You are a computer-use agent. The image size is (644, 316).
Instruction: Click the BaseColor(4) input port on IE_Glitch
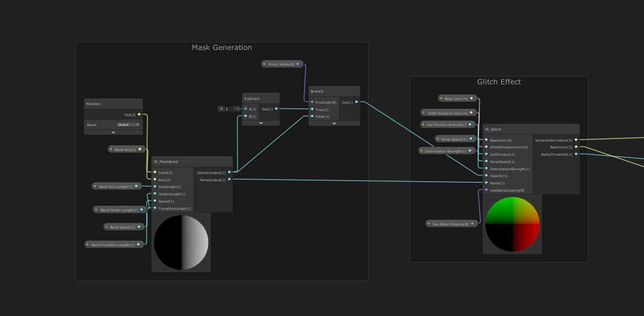[x=487, y=140]
